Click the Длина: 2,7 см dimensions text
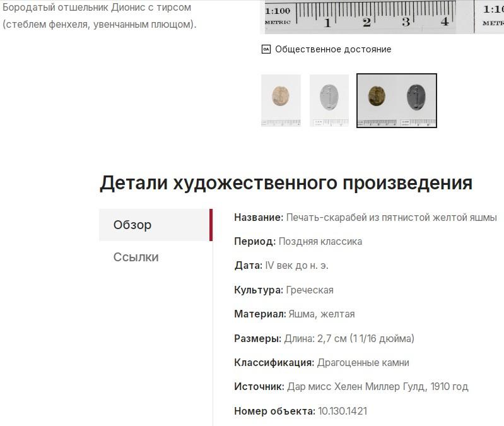 tap(349, 338)
